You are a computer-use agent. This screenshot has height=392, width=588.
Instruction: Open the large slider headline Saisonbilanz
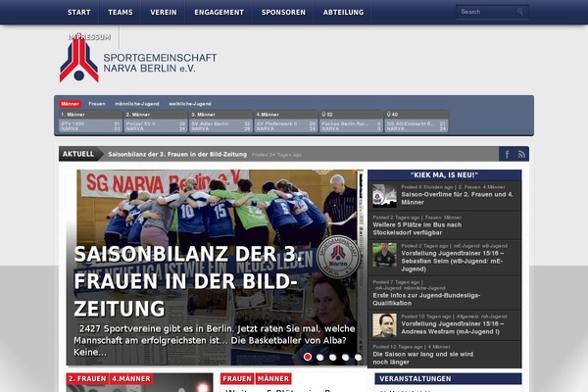coord(187,281)
